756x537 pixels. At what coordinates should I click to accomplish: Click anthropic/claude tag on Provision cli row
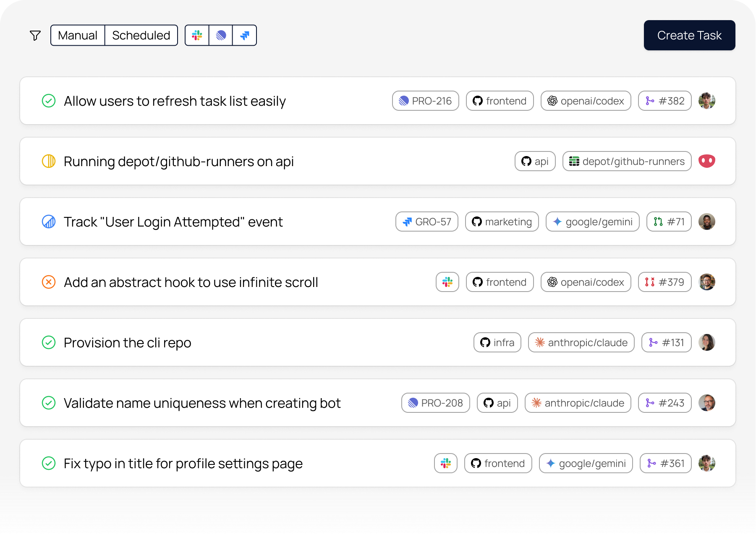[581, 342]
